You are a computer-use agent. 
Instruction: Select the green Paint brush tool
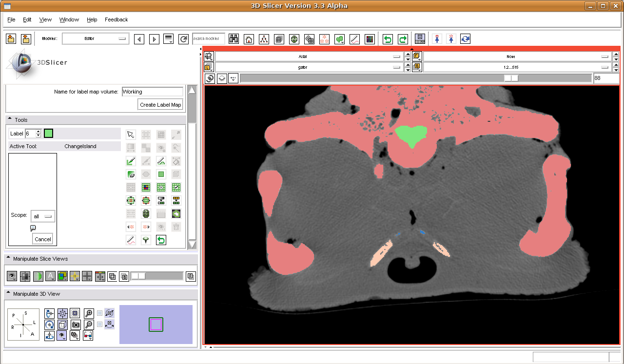click(x=131, y=161)
